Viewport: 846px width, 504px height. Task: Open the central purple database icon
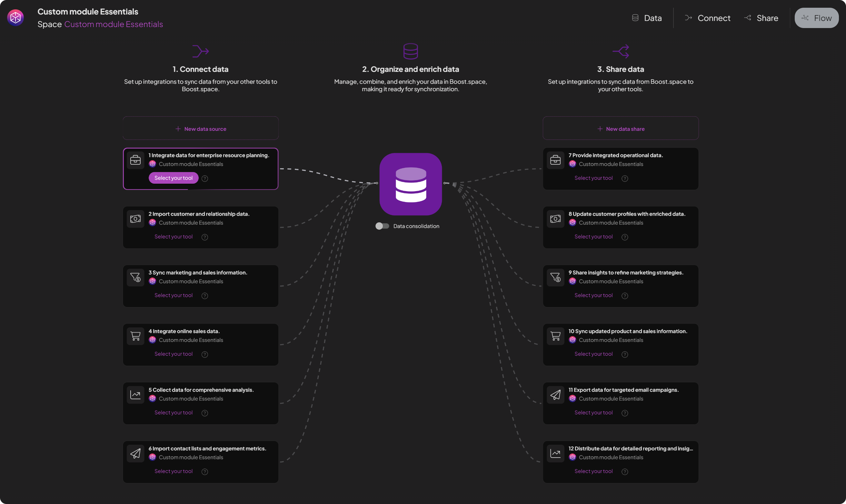410,184
